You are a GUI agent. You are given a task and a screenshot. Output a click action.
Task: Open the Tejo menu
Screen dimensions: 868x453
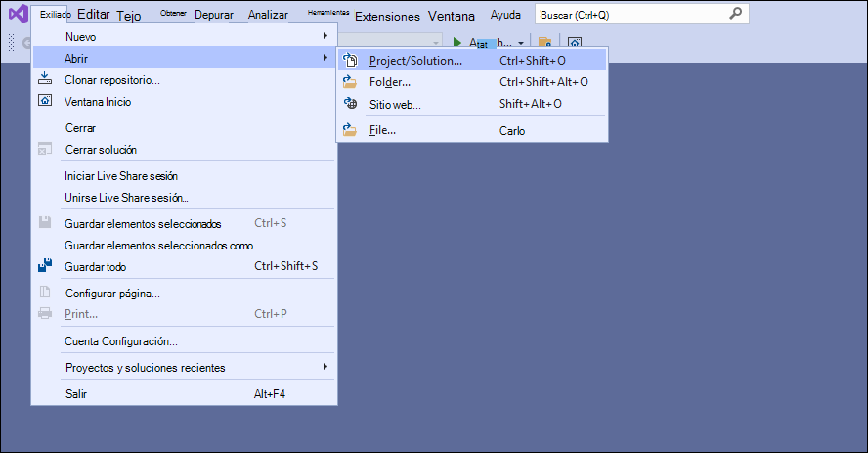point(129,16)
